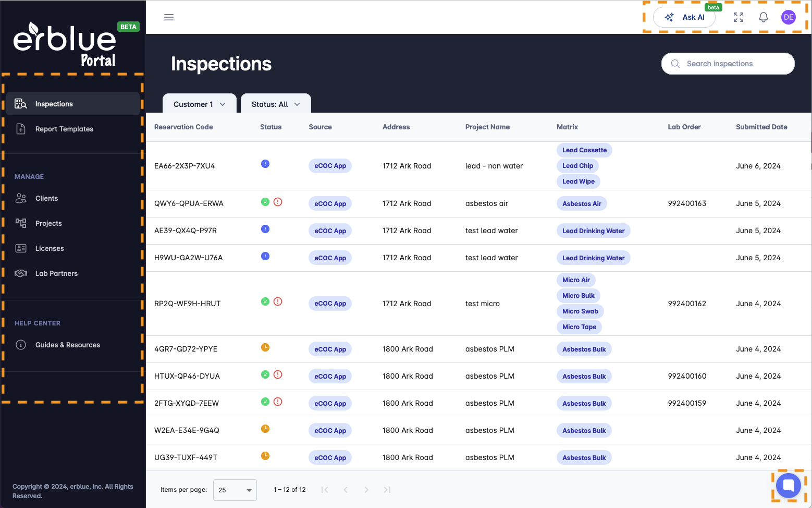The image size is (812, 508).
Task: Go to Projects in the sidebar
Action: click(x=73, y=223)
